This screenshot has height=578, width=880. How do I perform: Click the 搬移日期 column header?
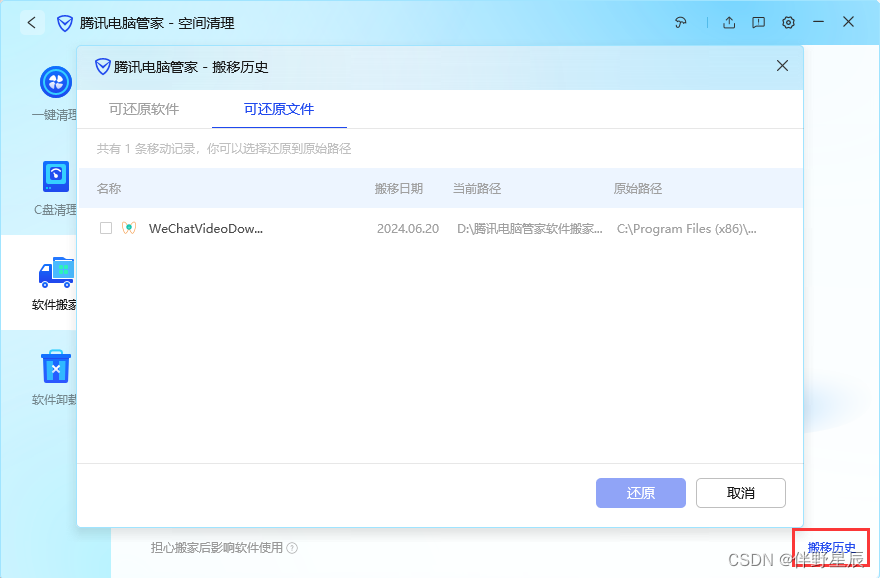[398, 189]
